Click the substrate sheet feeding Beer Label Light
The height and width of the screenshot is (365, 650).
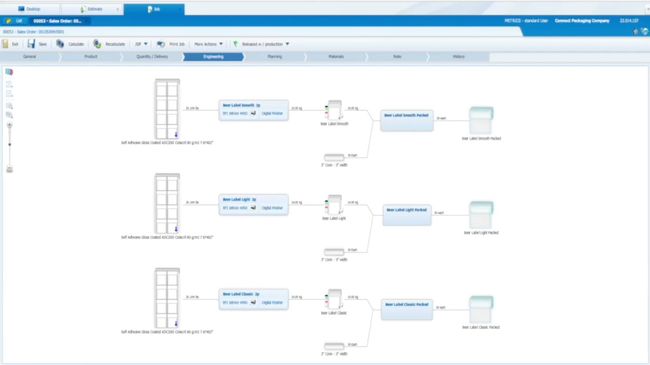coord(167,204)
